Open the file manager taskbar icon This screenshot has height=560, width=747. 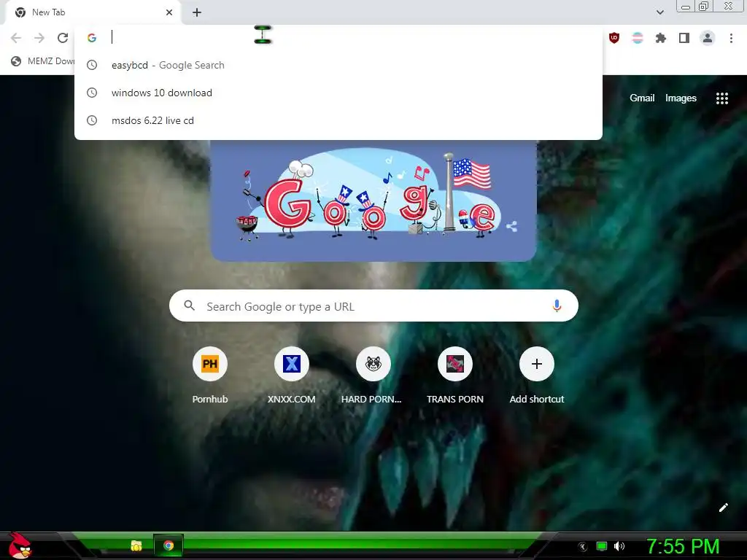click(x=136, y=545)
